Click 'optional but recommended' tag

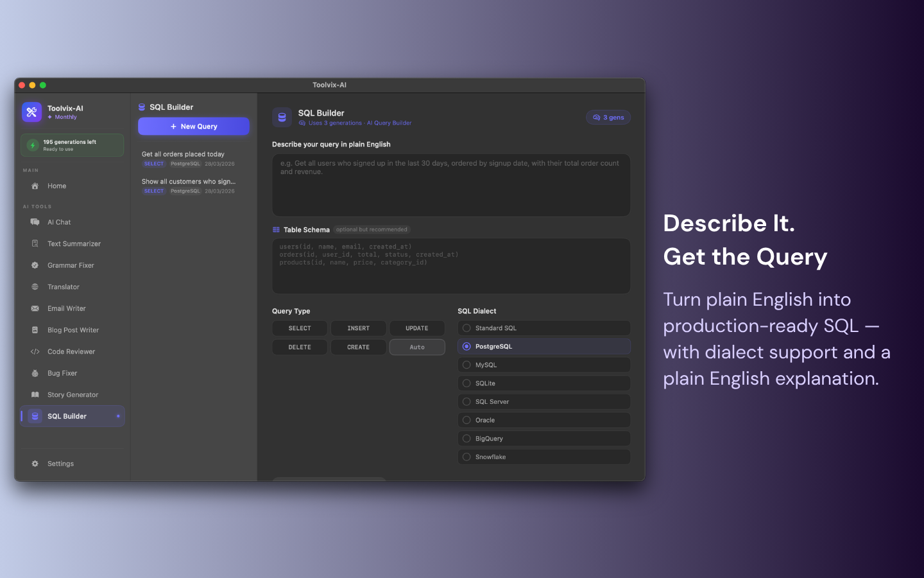pos(372,230)
